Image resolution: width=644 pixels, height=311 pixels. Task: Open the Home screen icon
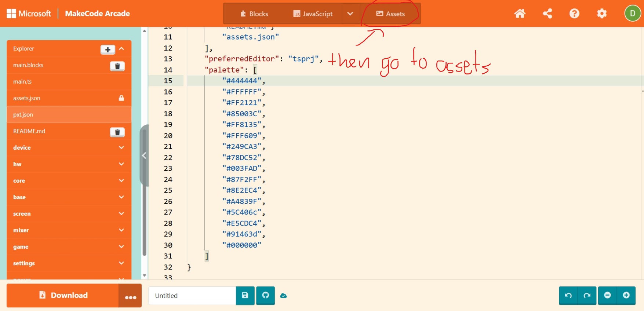click(x=520, y=14)
